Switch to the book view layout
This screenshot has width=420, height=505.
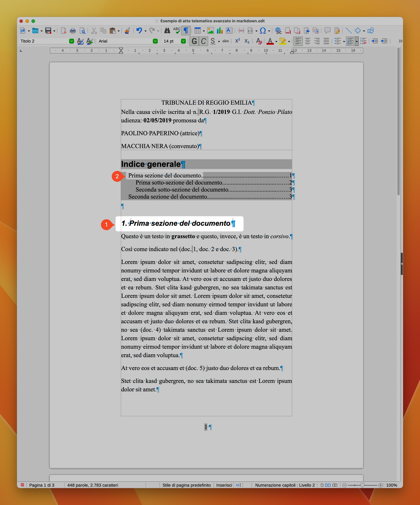click(x=335, y=485)
